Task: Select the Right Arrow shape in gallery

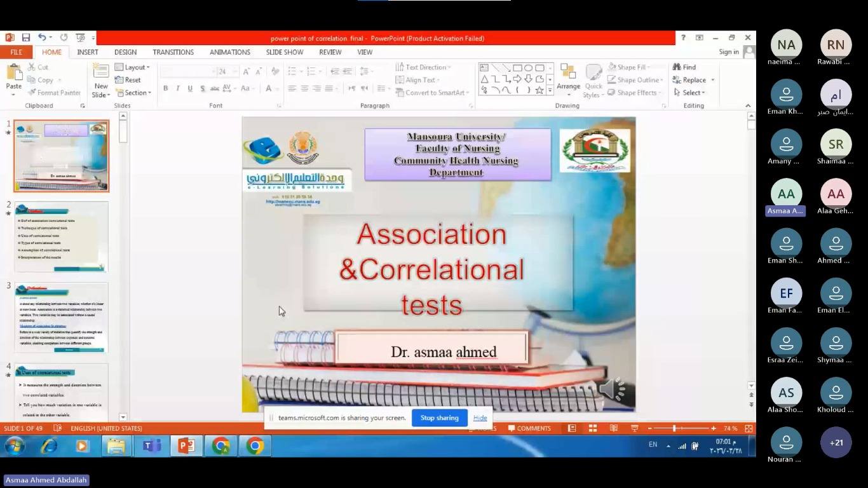Action: tap(517, 79)
